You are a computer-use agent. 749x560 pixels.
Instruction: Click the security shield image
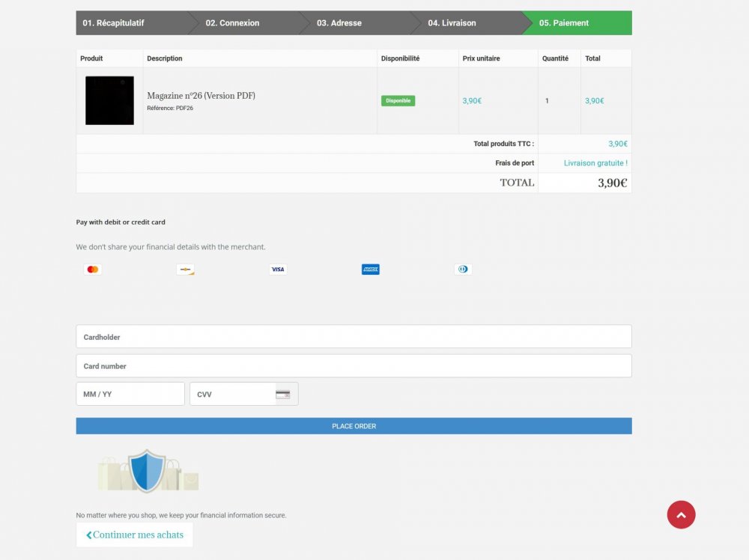(x=148, y=471)
